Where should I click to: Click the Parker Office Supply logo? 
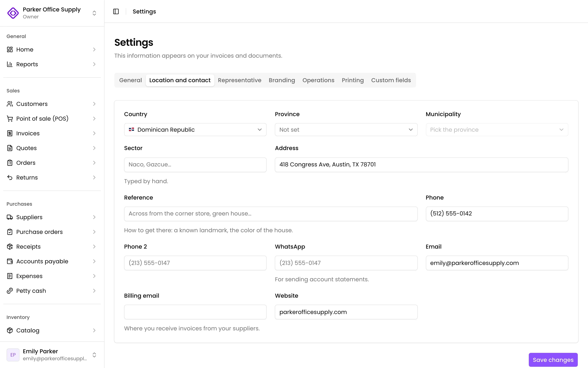13,13
